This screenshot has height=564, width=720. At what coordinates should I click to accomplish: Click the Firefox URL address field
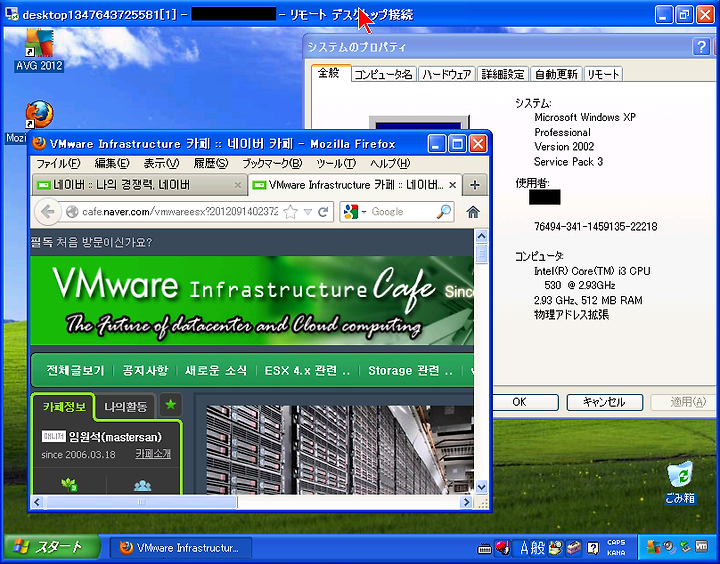coord(180,212)
